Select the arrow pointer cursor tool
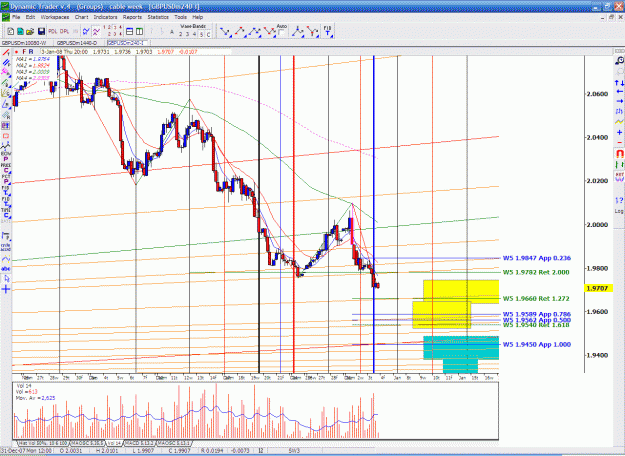 [x=6, y=279]
